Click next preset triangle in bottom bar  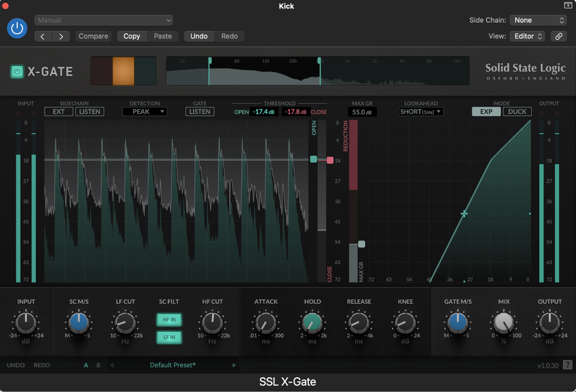click(235, 365)
